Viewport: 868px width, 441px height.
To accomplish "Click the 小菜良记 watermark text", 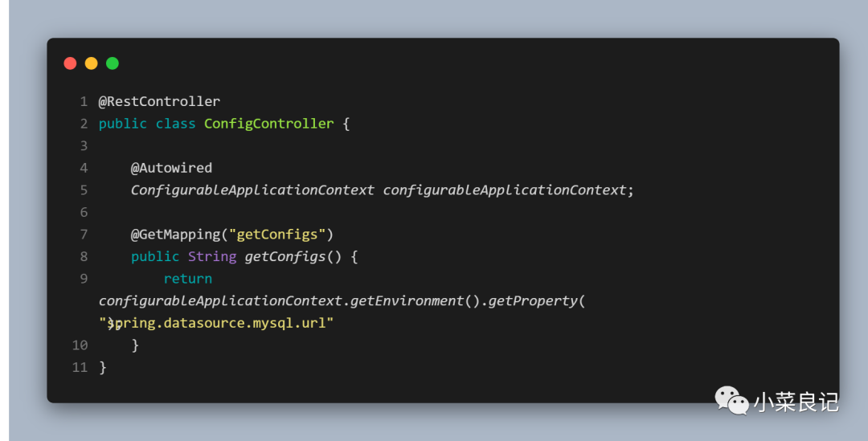I will tap(796, 401).
